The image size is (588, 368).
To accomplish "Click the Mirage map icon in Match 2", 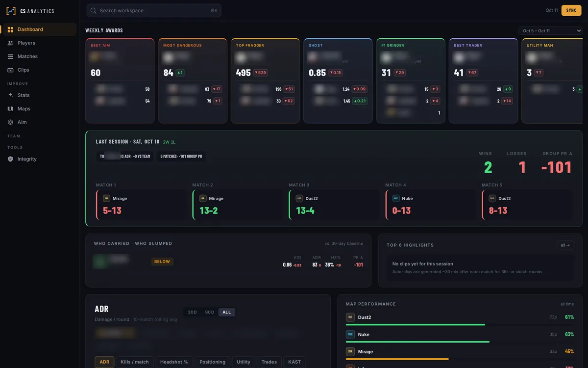I will pos(203,199).
